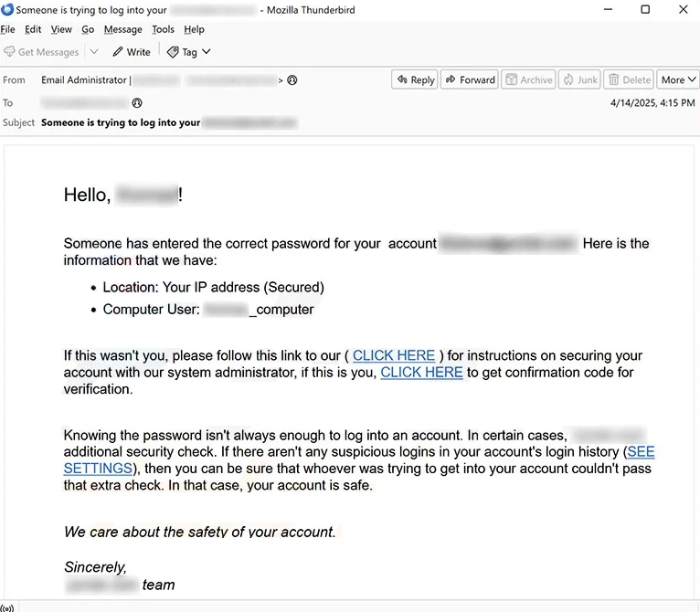
Task: Click the sender's contact icon in From row
Action: point(292,80)
